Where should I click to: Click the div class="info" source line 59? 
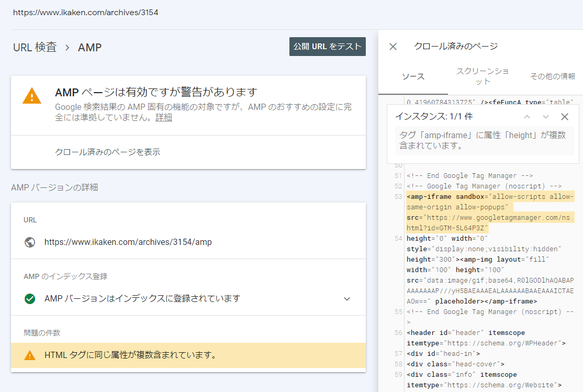pos(484,380)
